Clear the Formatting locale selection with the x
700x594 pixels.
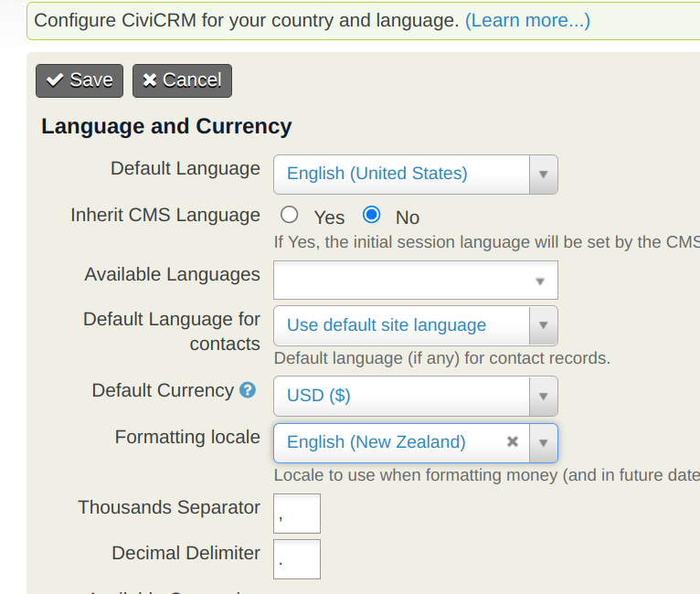click(513, 442)
